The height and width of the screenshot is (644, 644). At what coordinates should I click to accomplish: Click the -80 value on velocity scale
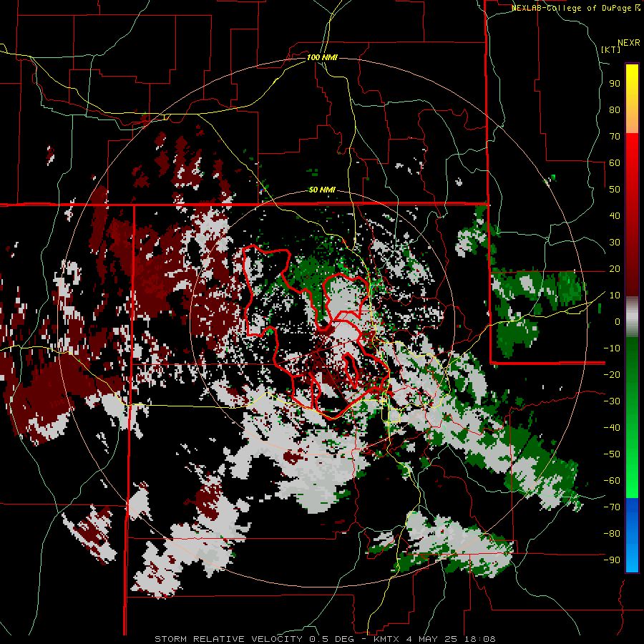point(612,534)
